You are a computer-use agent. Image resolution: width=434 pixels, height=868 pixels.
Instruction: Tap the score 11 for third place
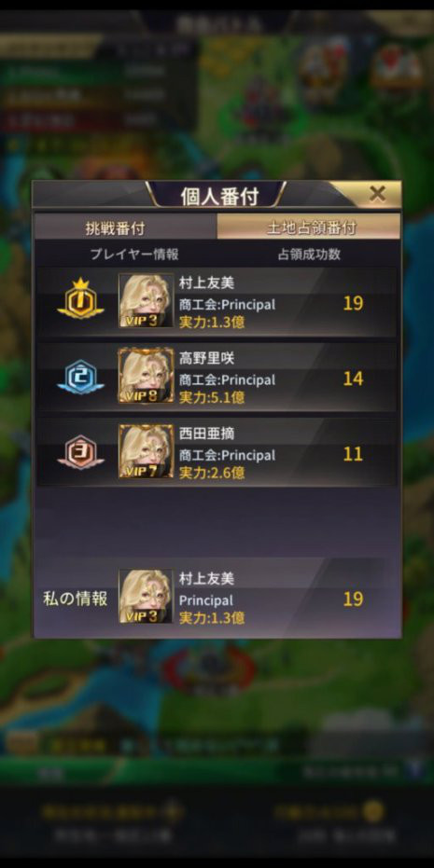coord(353,454)
